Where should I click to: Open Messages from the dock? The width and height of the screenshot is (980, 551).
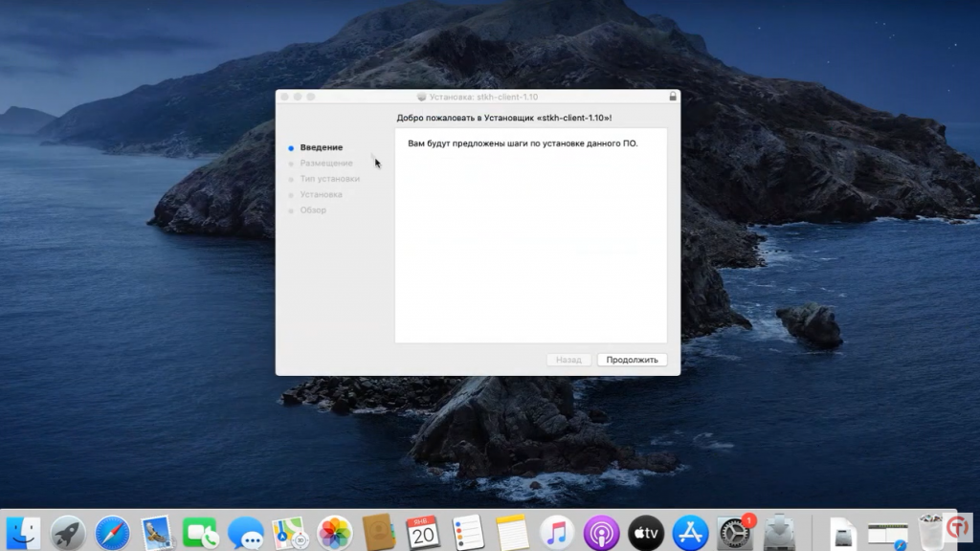coord(246,533)
